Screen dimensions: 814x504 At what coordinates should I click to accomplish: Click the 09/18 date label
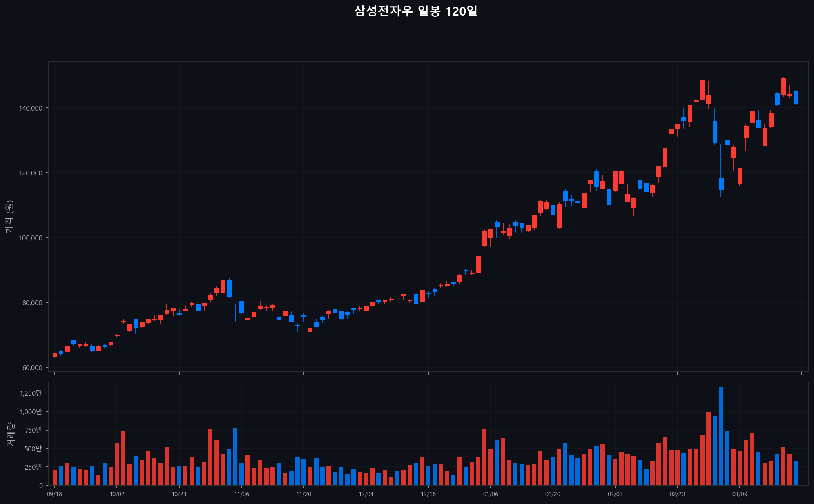coord(55,494)
